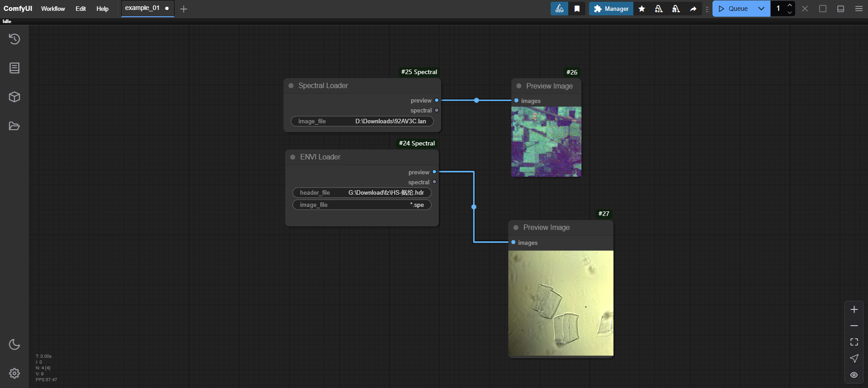Fit view using the canvas fit icon
Image resolution: width=868 pixels, height=388 pixels.
coord(854,342)
